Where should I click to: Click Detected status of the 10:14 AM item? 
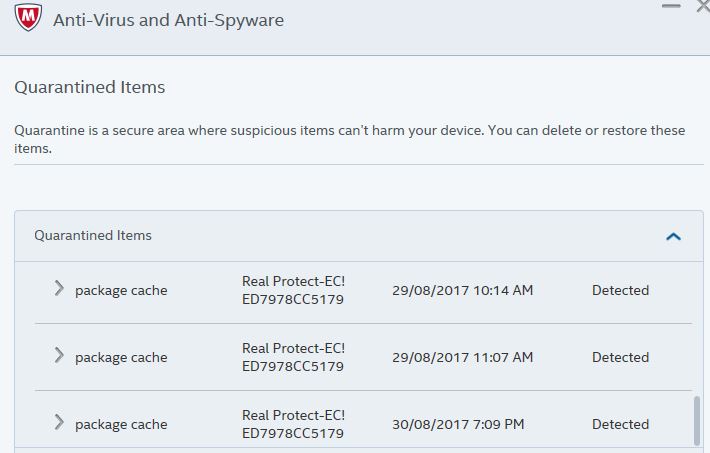tap(620, 291)
